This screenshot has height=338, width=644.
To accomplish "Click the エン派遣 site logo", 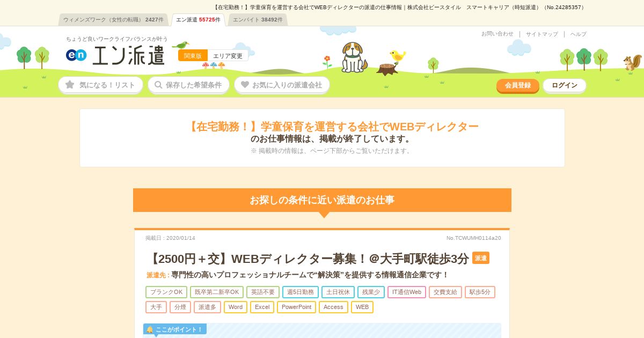I will tap(115, 55).
